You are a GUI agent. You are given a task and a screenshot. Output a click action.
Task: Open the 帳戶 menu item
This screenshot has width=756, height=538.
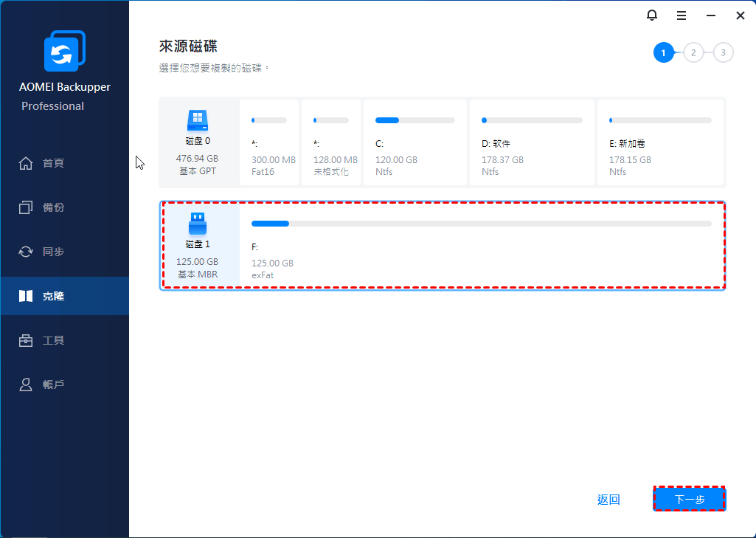(x=65, y=384)
